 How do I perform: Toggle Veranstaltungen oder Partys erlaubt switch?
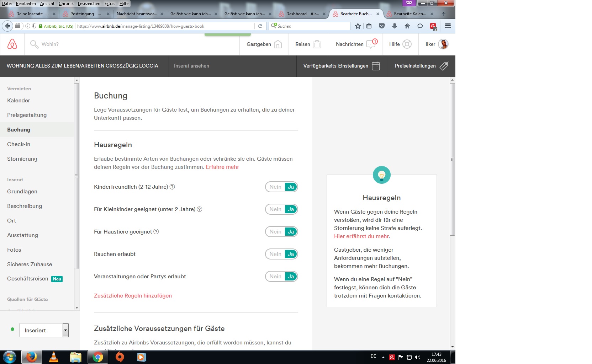tap(281, 277)
